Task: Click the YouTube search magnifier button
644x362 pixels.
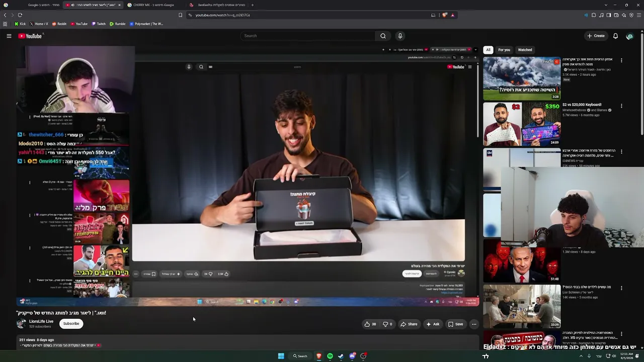Action: (383, 36)
